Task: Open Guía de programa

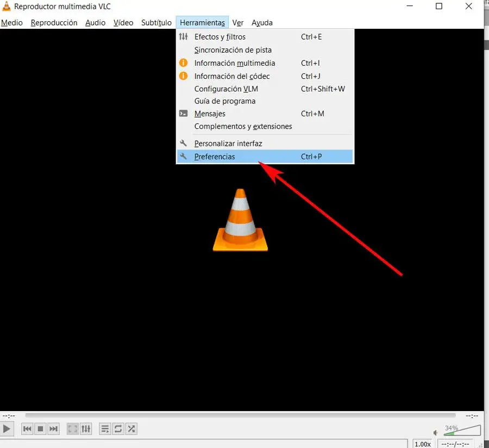Action: click(265, 101)
